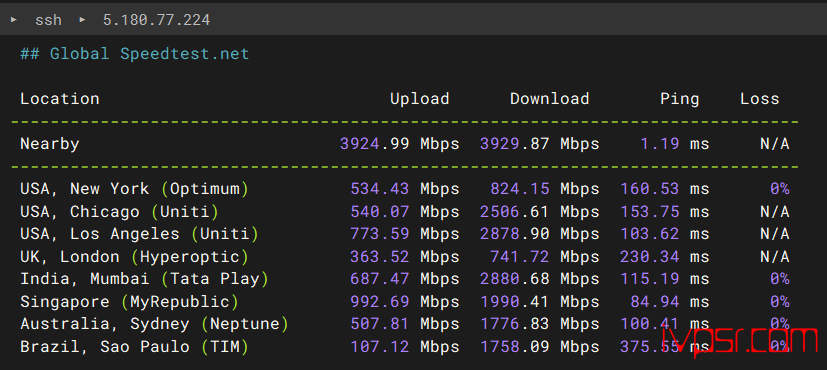Screen dimensions: 827x370
Task: Click the Download column header
Action: point(549,99)
